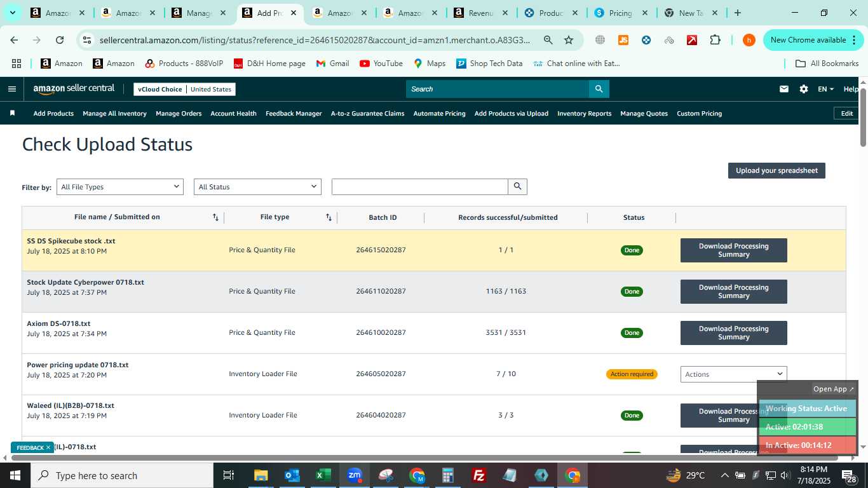Image resolution: width=868 pixels, height=488 pixels.
Task: Open the vCloud Choice United States account switcher
Action: [184, 89]
